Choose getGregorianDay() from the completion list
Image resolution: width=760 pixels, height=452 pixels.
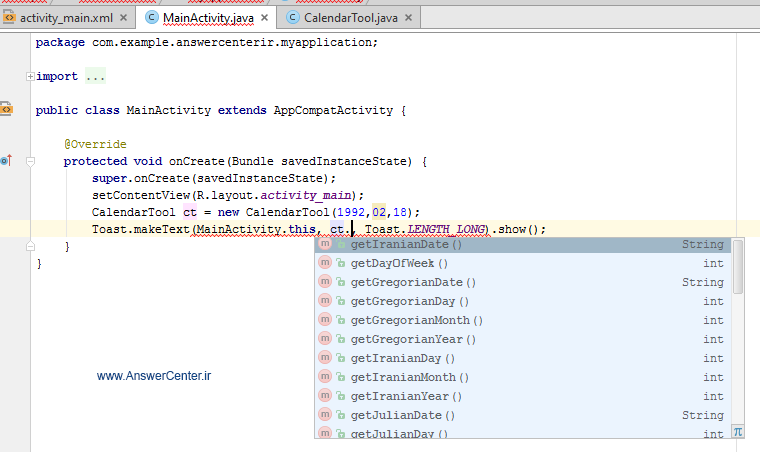(x=522, y=301)
